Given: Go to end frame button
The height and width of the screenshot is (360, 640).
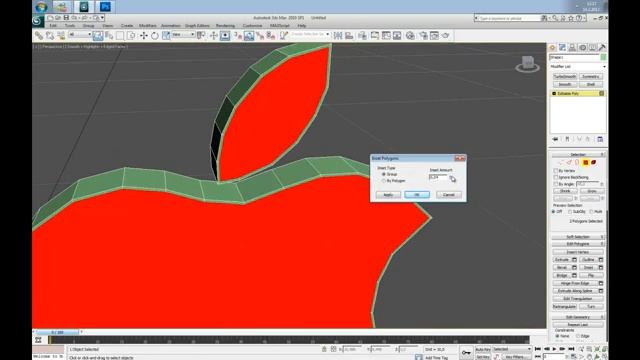Looking at the screenshot, I should coord(571,349).
